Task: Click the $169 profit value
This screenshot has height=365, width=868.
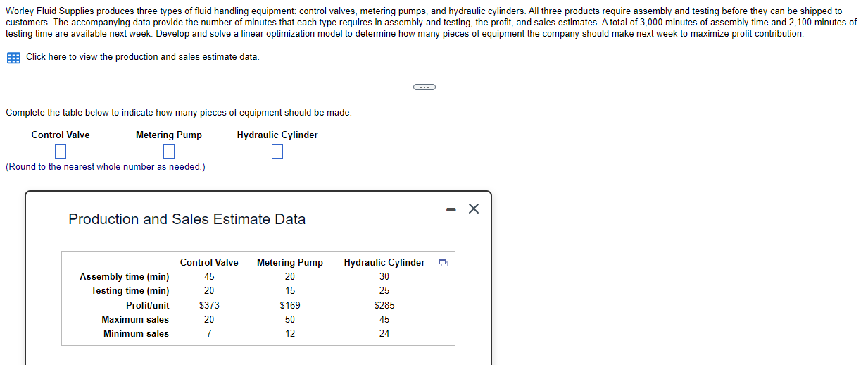Action: coord(290,306)
